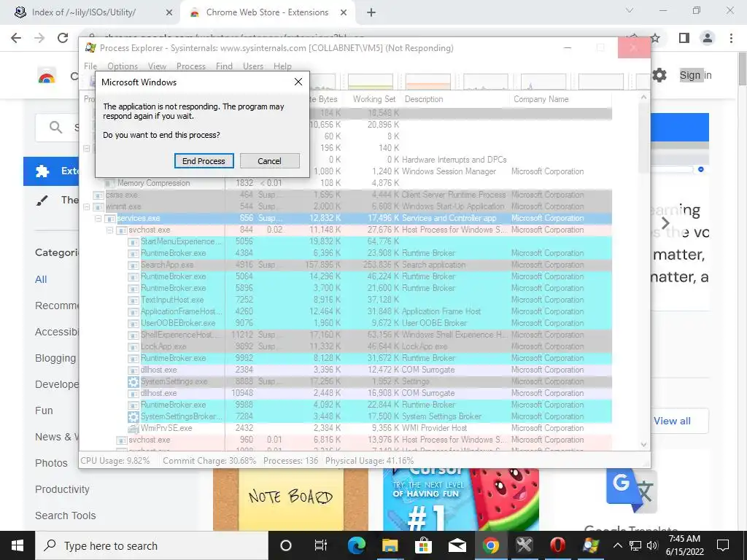Close the Microsoft Windows dialog with X
747x560 pixels.
tap(298, 82)
